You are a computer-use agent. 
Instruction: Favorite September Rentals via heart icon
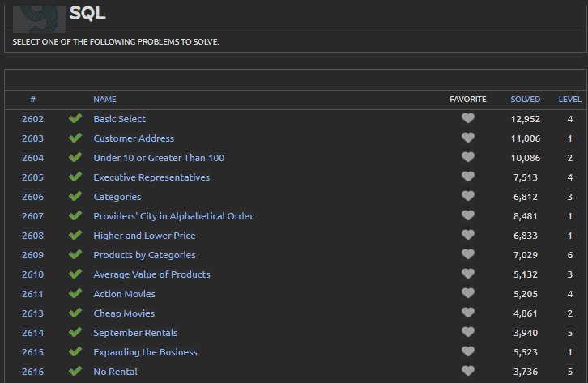(x=467, y=333)
